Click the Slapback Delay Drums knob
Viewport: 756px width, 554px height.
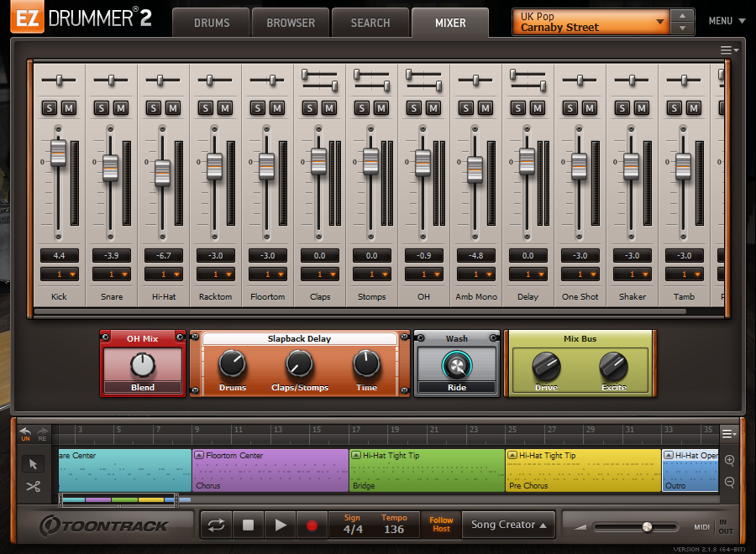click(x=232, y=363)
